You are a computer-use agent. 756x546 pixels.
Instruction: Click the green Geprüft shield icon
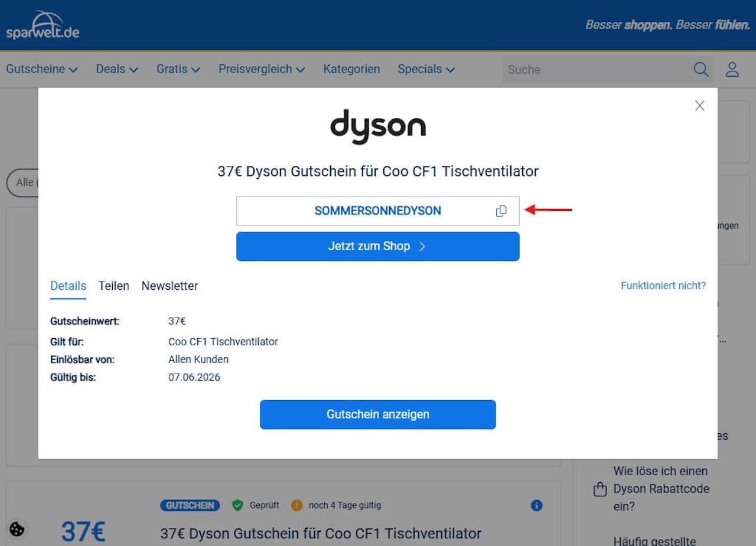coord(237,505)
